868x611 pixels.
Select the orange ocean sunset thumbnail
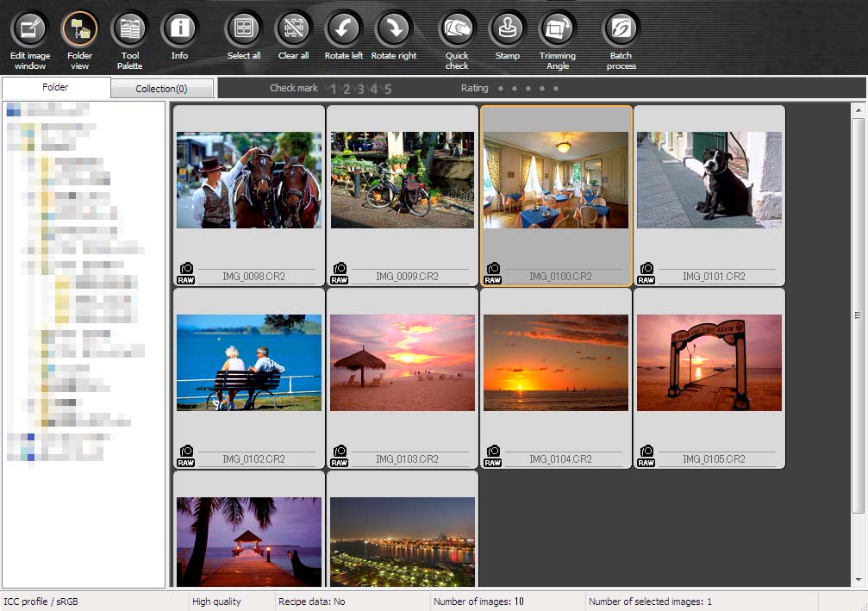[x=556, y=363]
